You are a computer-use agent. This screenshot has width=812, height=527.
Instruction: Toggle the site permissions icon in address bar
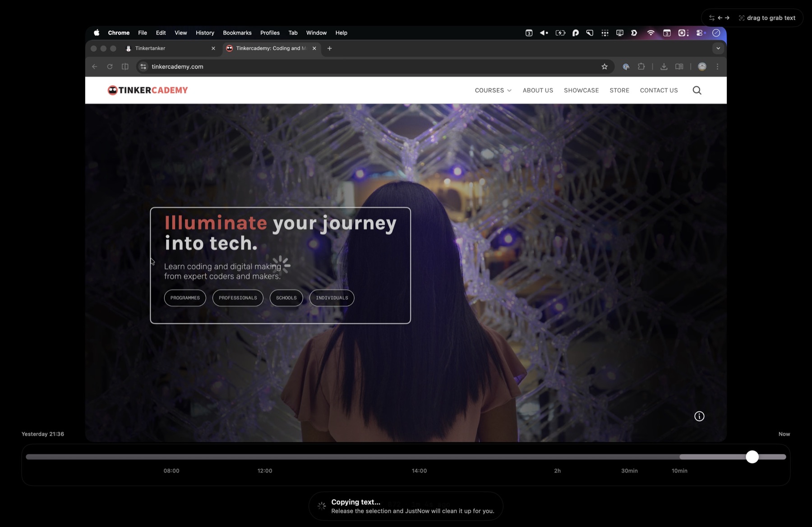(143, 66)
